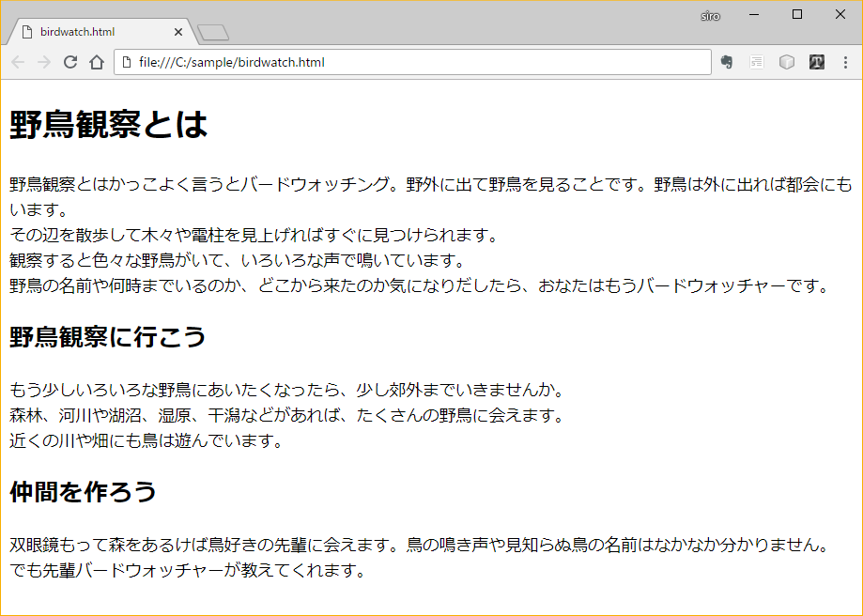Select the birdwatch.html tab

(x=94, y=31)
